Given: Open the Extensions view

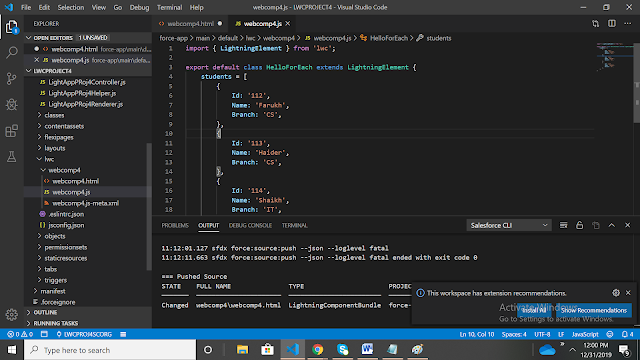Looking at the screenshot, I should point(12,131).
